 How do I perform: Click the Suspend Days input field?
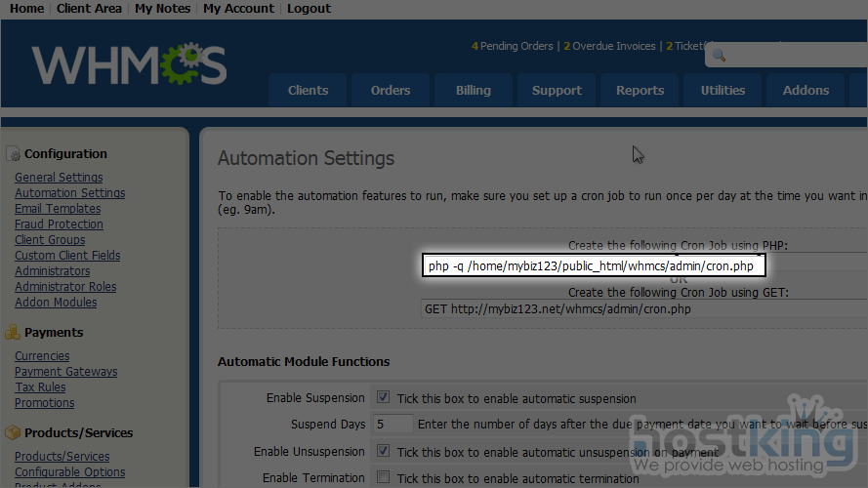[393, 425]
